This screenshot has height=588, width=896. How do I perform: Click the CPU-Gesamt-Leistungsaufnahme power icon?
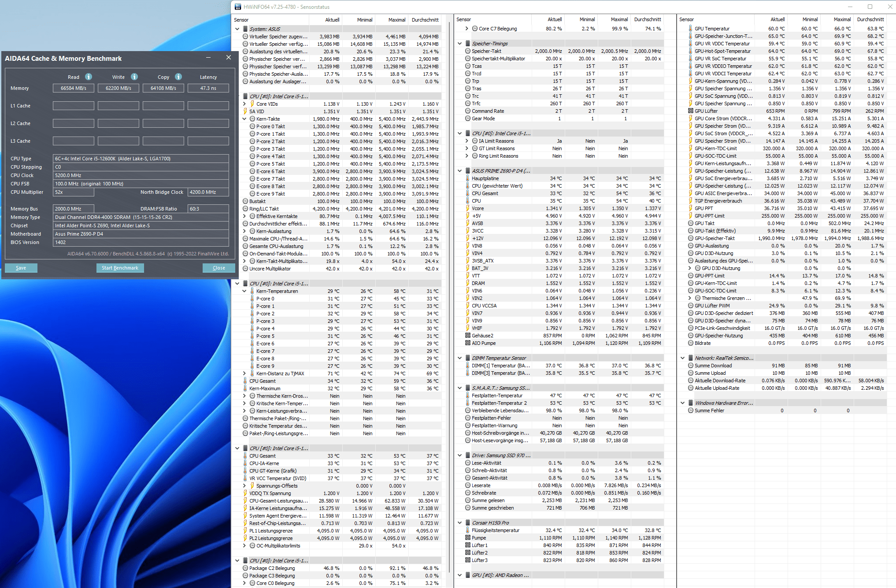click(x=245, y=501)
